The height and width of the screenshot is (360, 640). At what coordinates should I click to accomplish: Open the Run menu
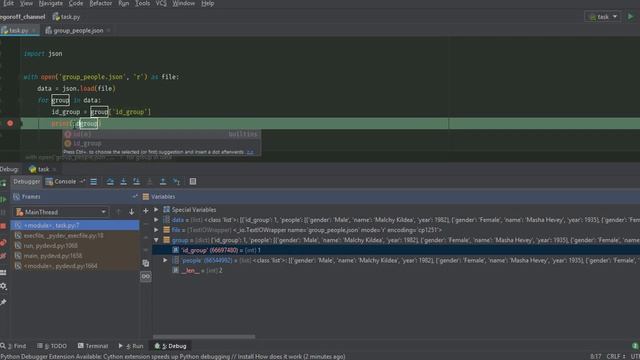[x=124, y=3]
